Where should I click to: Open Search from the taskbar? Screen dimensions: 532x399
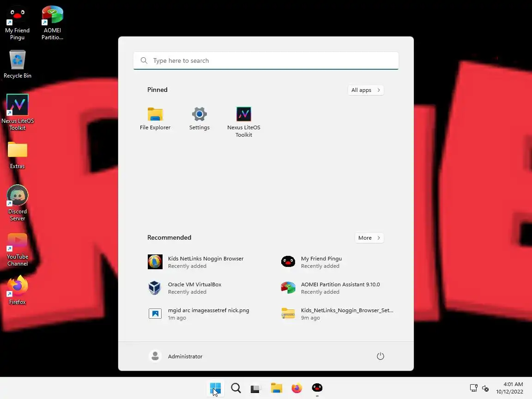tap(236, 388)
